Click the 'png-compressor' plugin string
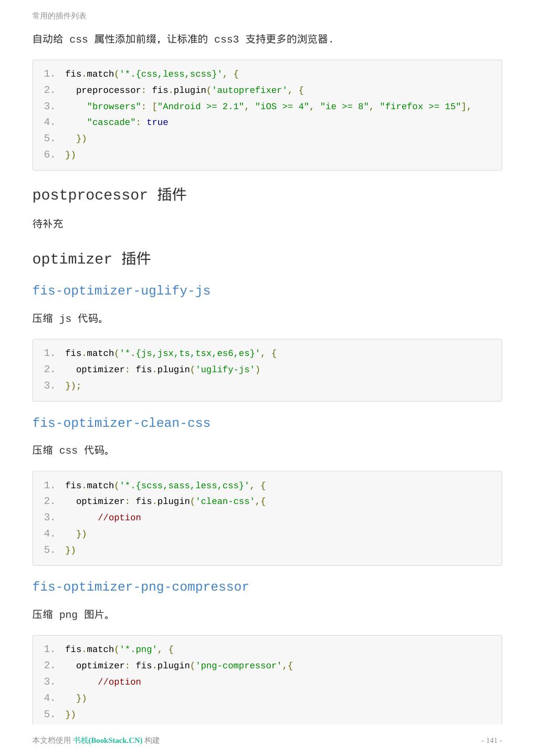Viewport: 535px width, 756px height. [239, 666]
